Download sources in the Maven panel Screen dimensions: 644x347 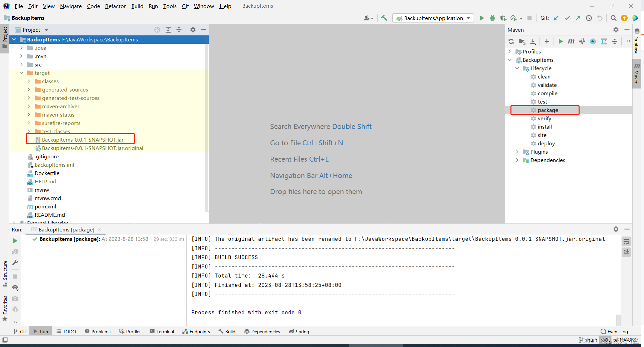533,41
